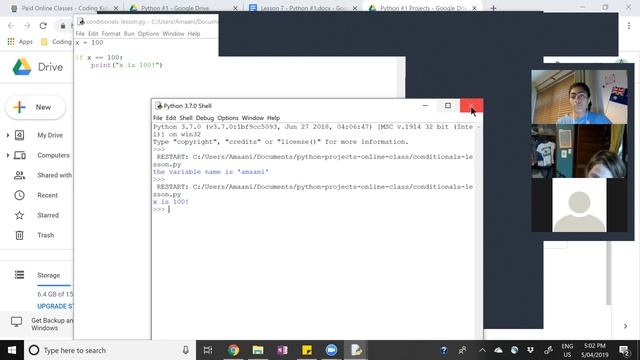
Task: Click the Cortana circle icon
Action: (x=34, y=350)
